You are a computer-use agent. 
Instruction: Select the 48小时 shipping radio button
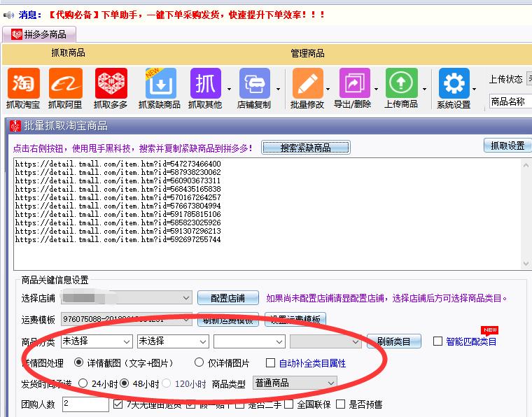125,383
